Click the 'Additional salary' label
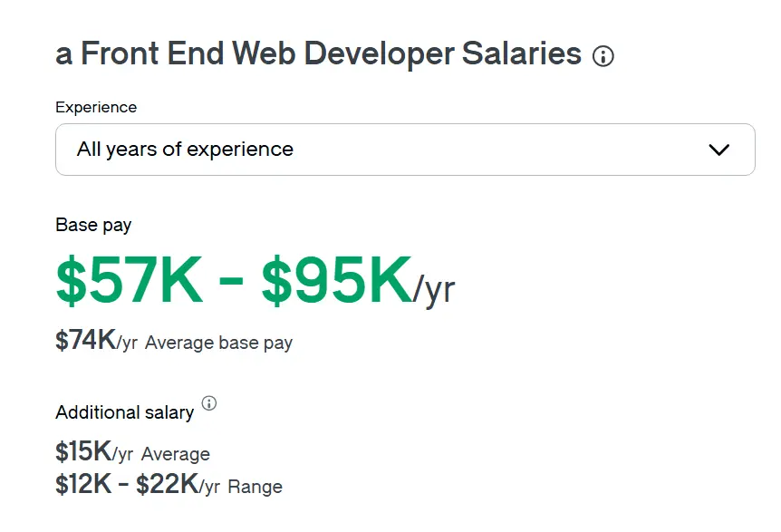 point(124,412)
